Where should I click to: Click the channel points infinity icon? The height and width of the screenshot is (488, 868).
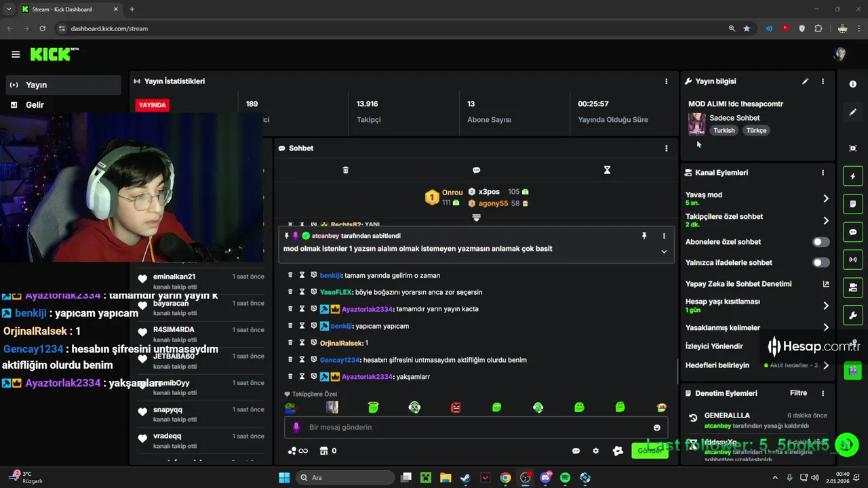coord(298,451)
